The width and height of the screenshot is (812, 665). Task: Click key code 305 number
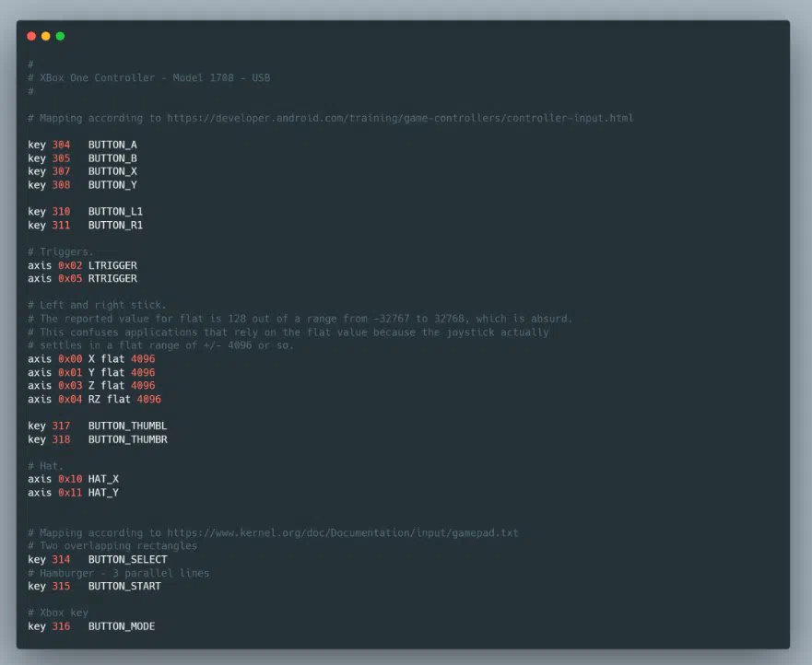(61, 158)
